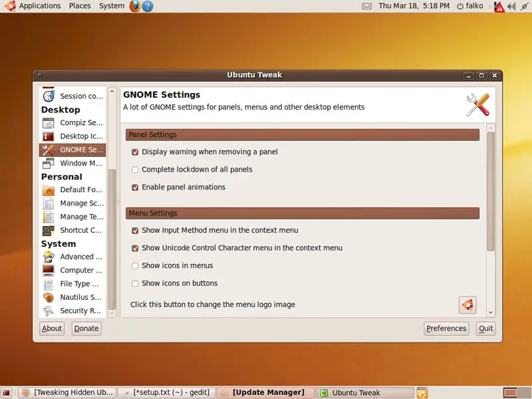Click the Window Manager settings icon

(x=49, y=163)
